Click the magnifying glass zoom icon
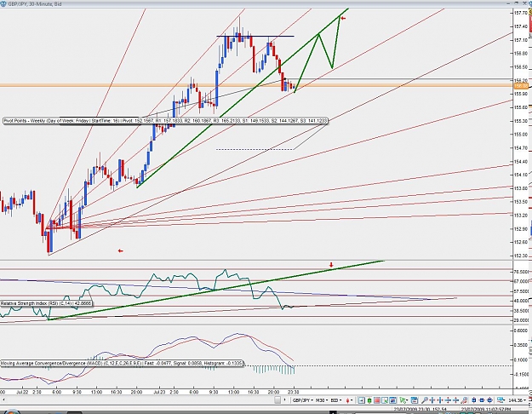The width and height of the screenshot is (532, 414). click(x=425, y=400)
